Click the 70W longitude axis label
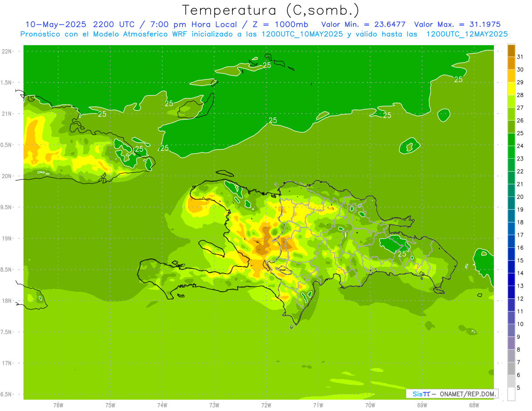This screenshot has height=411, width=532. [x=370, y=405]
